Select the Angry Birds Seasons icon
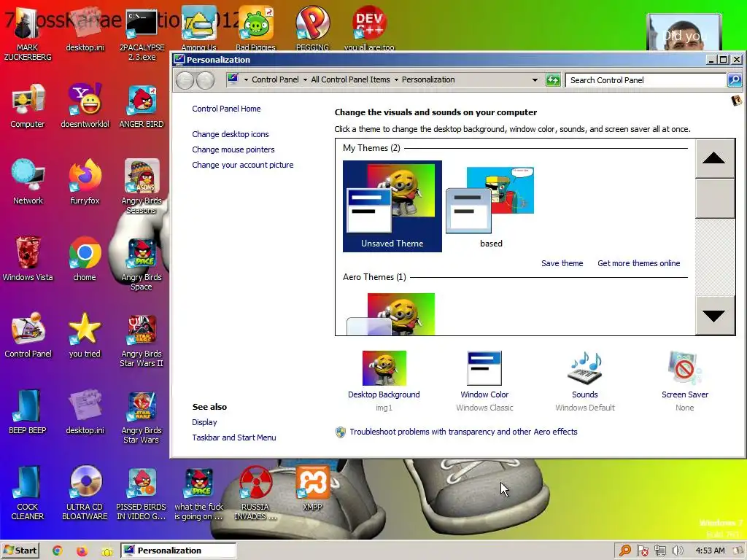747x560 pixels. click(142, 187)
